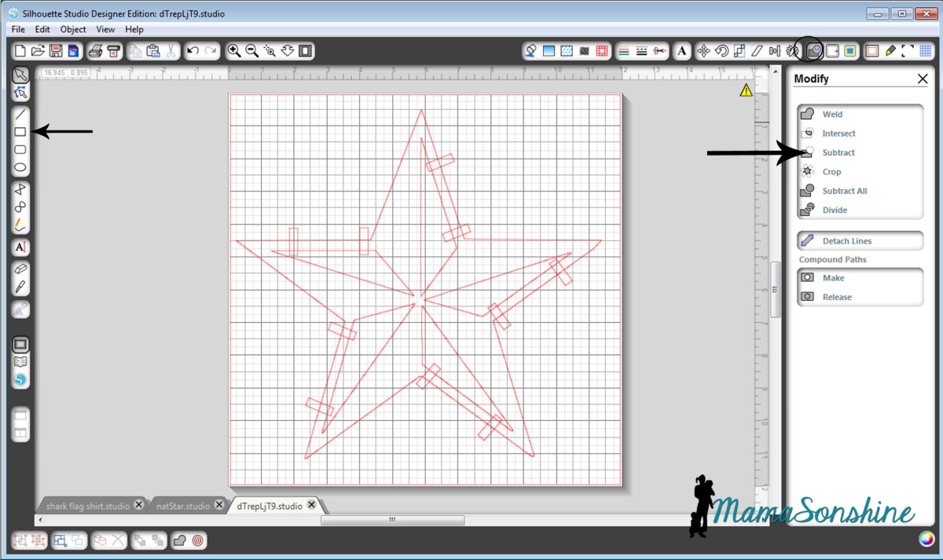Click the Save icon in toolbar
The image size is (943, 560).
tap(56, 51)
